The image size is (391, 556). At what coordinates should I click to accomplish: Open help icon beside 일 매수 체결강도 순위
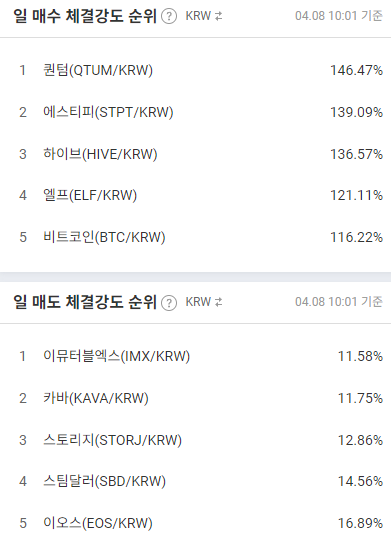point(169,16)
